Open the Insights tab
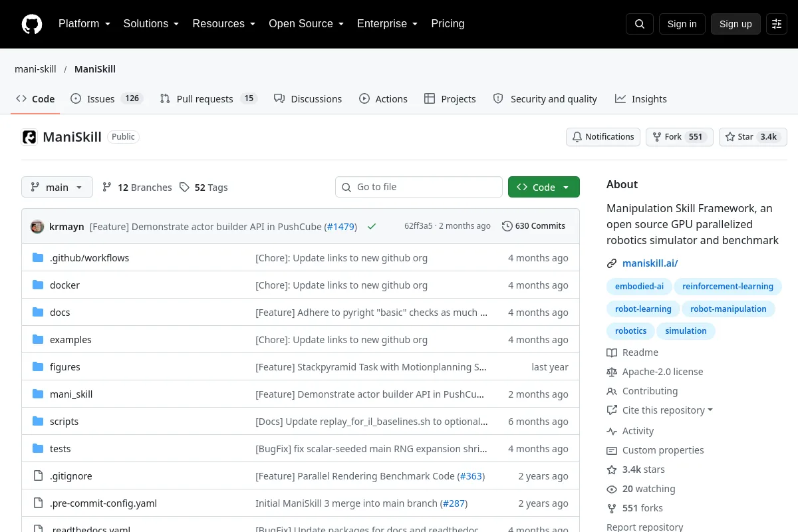 640,99
